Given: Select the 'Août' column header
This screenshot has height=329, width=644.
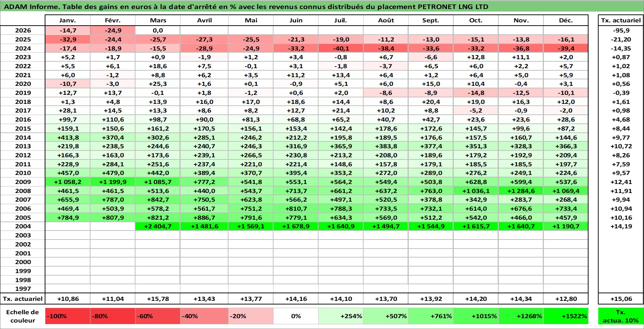Looking at the screenshot, I should pyautogui.click(x=386, y=21).
